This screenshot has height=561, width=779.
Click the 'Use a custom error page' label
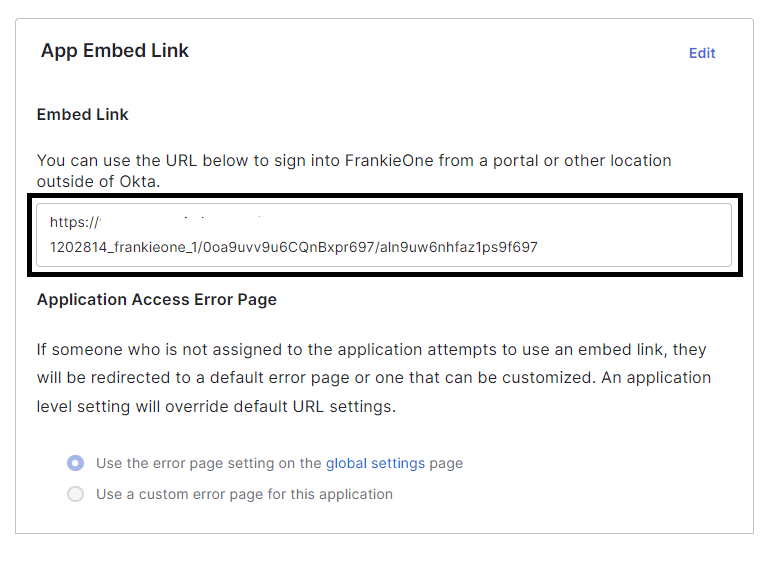(x=244, y=494)
